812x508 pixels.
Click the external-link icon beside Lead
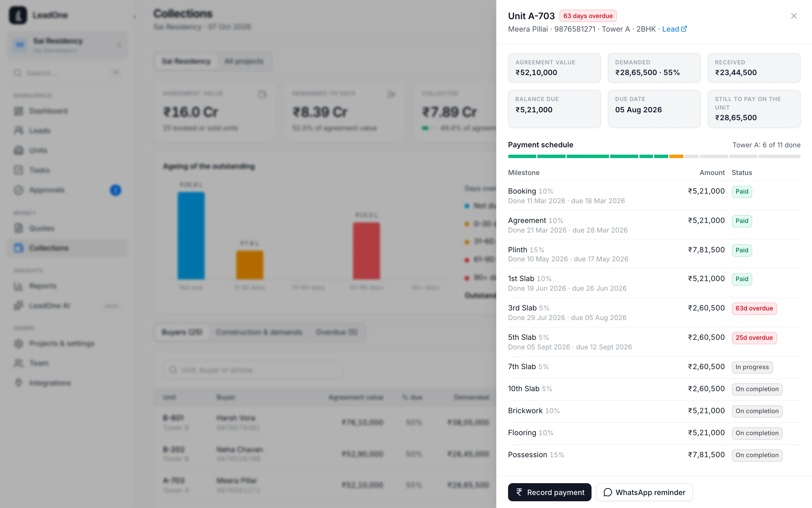point(684,29)
